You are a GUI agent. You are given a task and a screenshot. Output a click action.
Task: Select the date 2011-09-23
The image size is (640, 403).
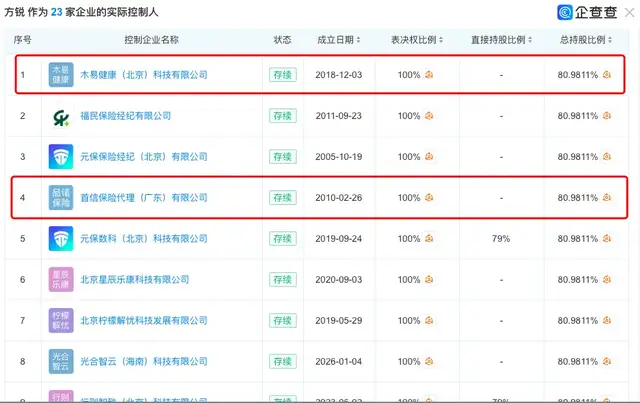(x=339, y=116)
